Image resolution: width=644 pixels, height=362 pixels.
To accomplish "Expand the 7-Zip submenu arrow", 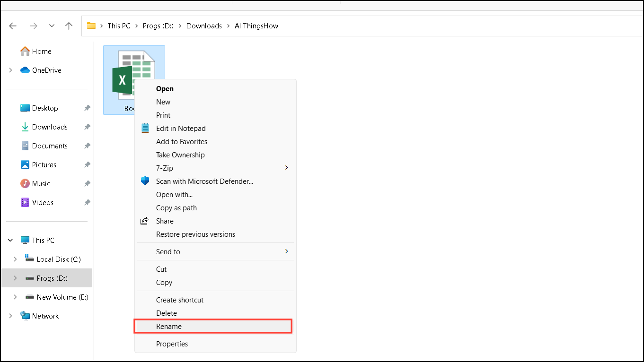I will coord(286,168).
